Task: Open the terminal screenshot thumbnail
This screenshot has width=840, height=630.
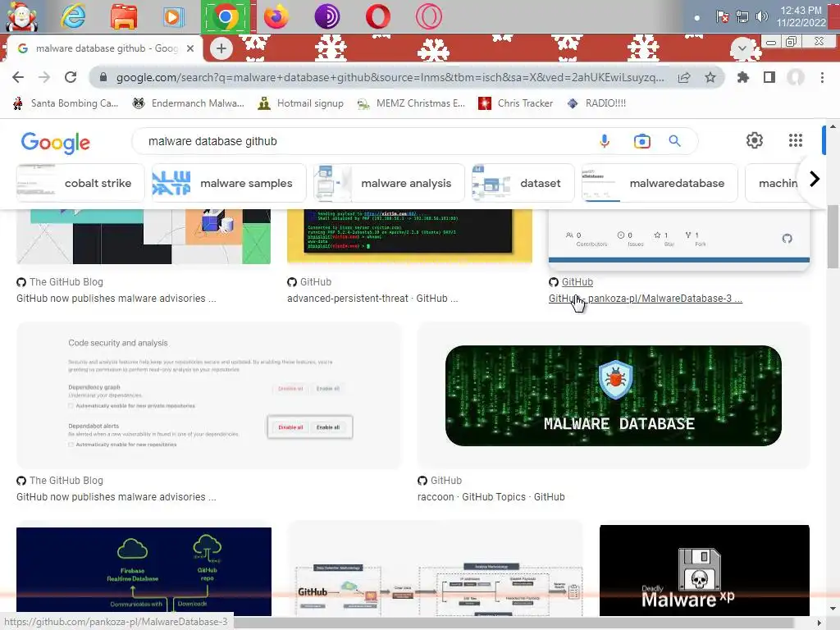Action: 409,235
